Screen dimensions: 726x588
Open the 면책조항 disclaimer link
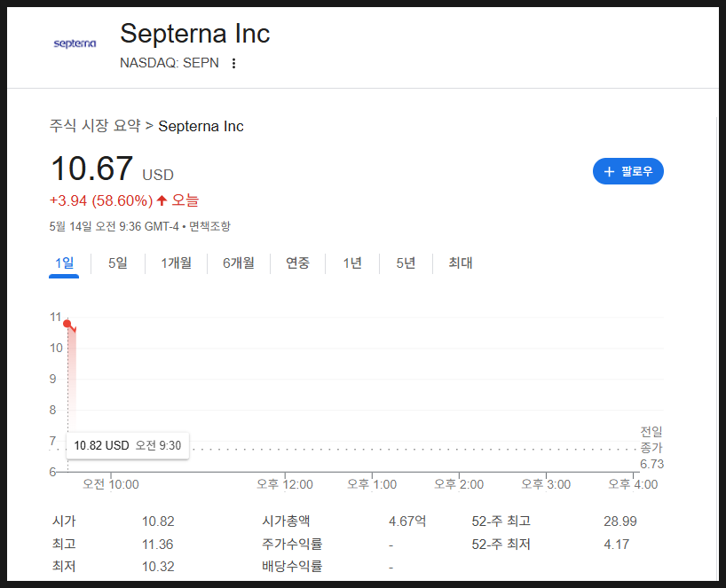(x=209, y=226)
